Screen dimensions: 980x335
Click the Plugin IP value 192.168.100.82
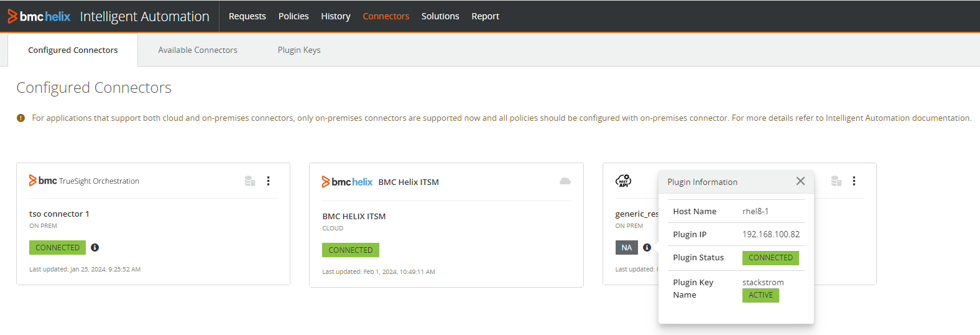tap(771, 234)
